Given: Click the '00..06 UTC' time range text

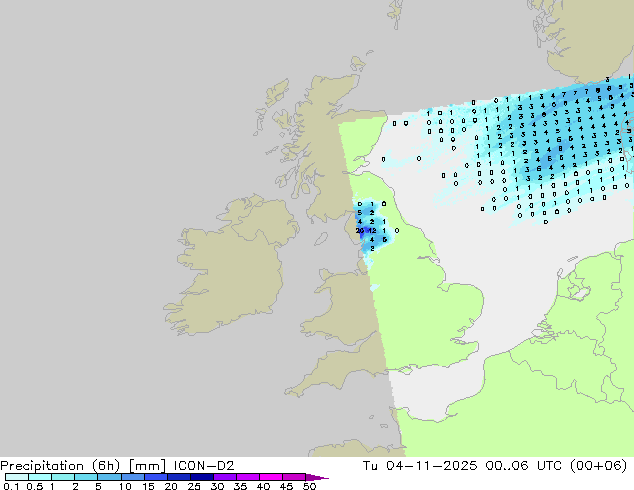Looking at the screenshot, I should [x=524, y=466].
